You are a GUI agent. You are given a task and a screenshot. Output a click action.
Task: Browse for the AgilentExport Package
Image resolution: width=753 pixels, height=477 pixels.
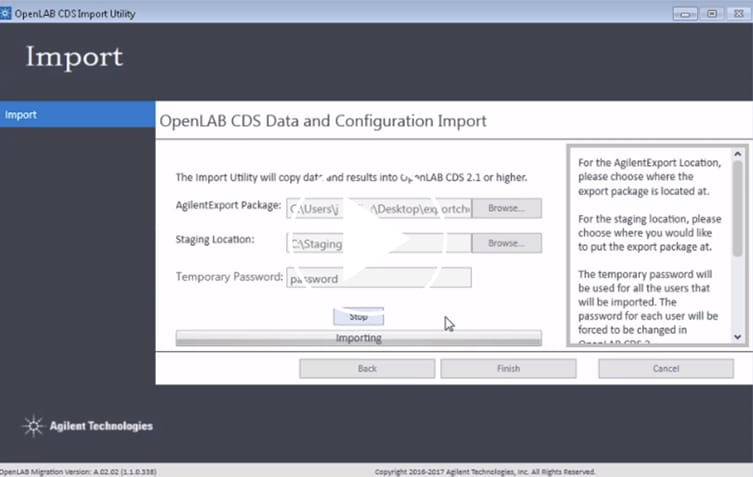click(506, 209)
